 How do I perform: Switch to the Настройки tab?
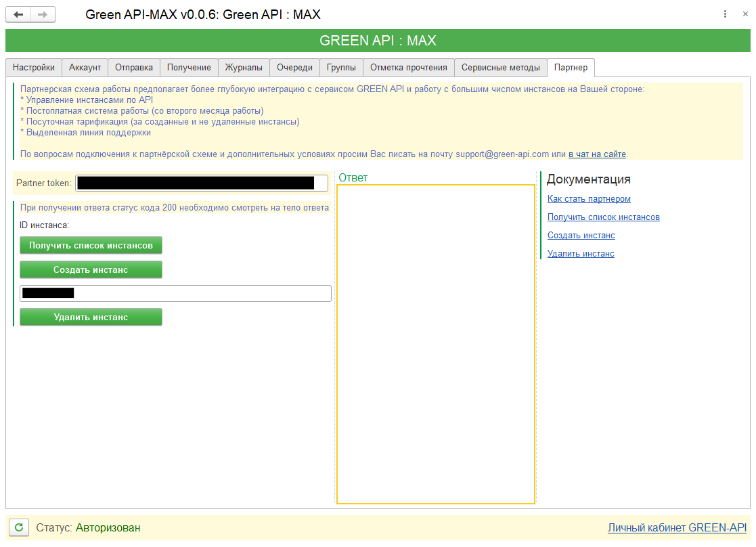[34, 68]
